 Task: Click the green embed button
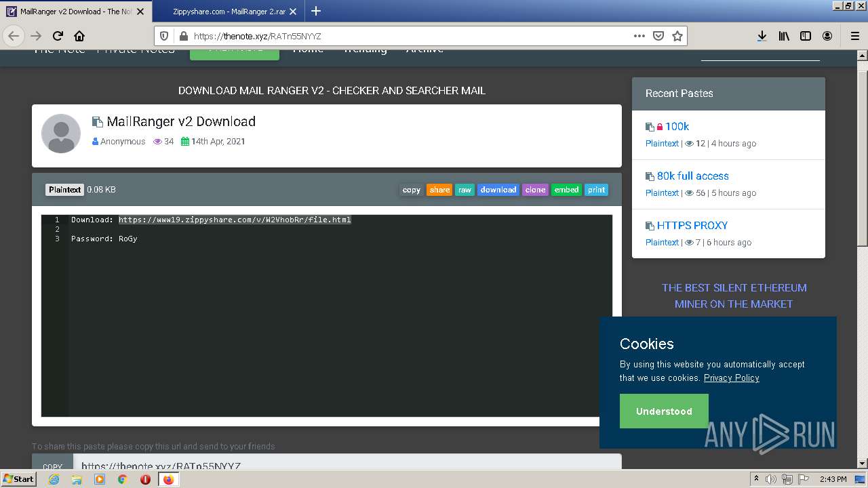pos(566,190)
